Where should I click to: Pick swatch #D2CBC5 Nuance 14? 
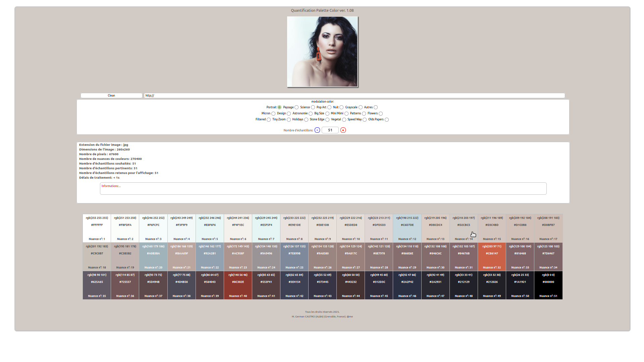(x=464, y=228)
